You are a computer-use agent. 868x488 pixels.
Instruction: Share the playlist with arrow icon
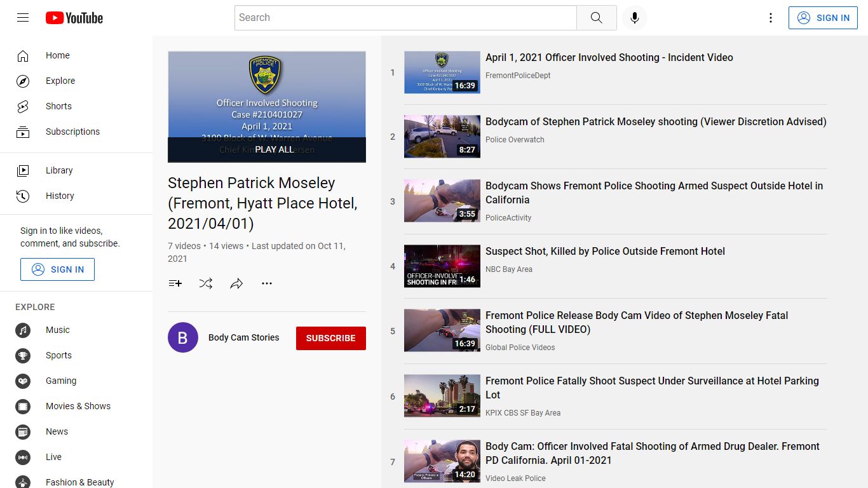(236, 283)
